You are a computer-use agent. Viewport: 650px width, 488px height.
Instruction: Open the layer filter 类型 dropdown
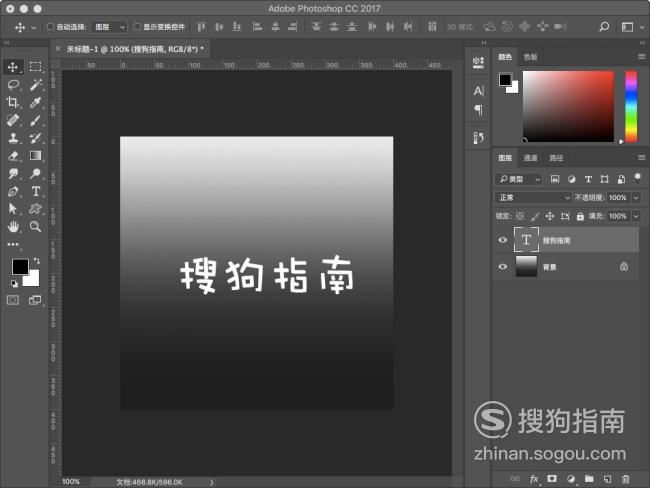(x=519, y=179)
